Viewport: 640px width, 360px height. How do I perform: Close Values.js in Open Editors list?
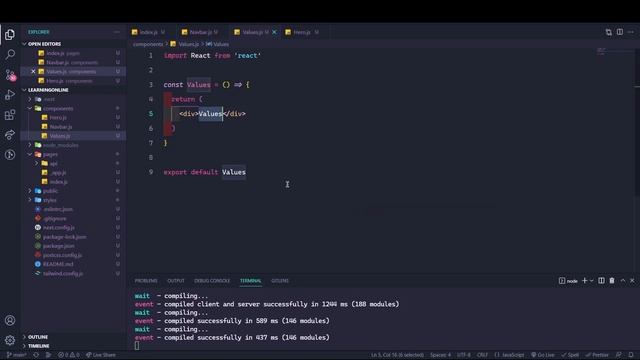(x=33, y=71)
